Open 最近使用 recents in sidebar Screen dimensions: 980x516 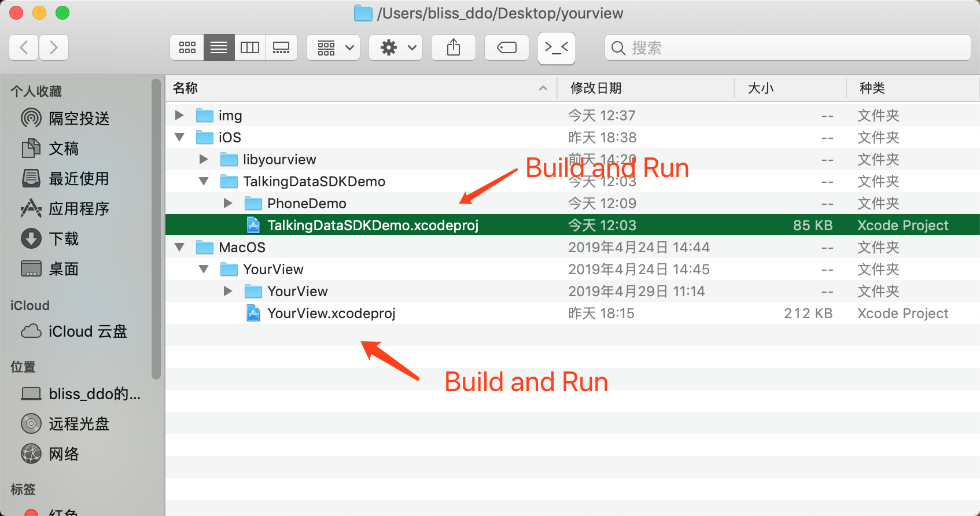tap(79, 178)
